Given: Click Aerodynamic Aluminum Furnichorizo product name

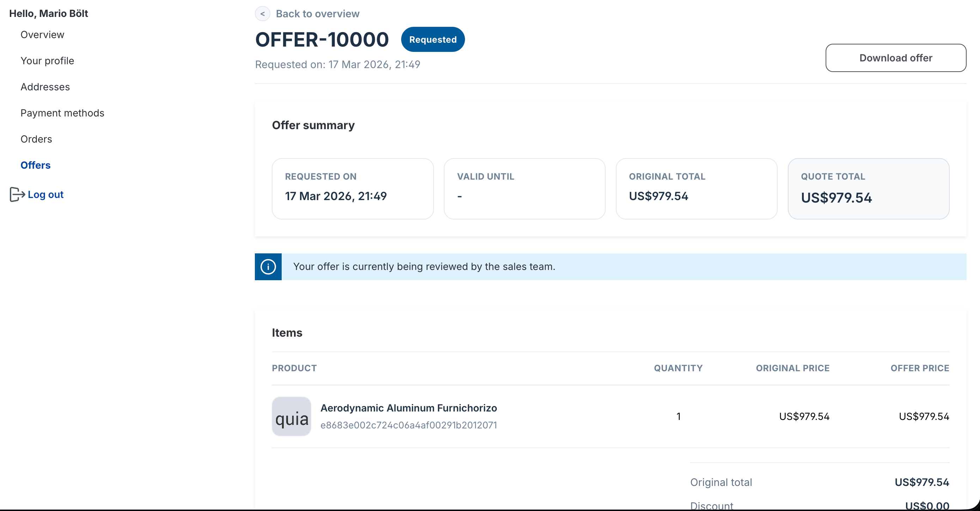Looking at the screenshot, I should 408,408.
